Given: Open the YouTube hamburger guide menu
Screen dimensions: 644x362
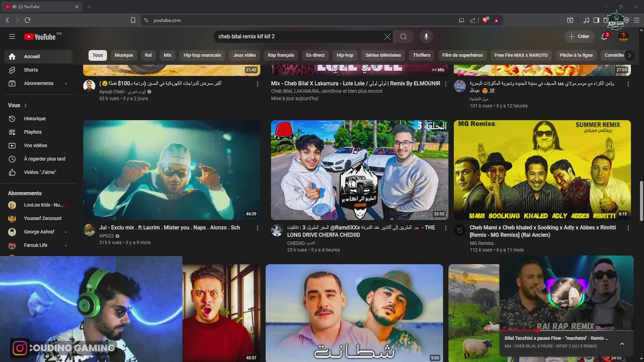Looking at the screenshot, I should (x=12, y=37).
